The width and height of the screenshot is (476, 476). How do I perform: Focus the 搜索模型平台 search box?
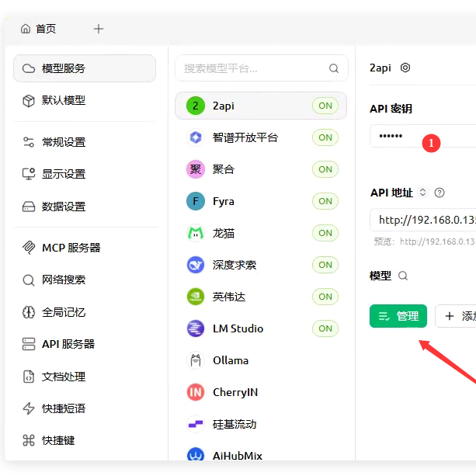(262, 68)
